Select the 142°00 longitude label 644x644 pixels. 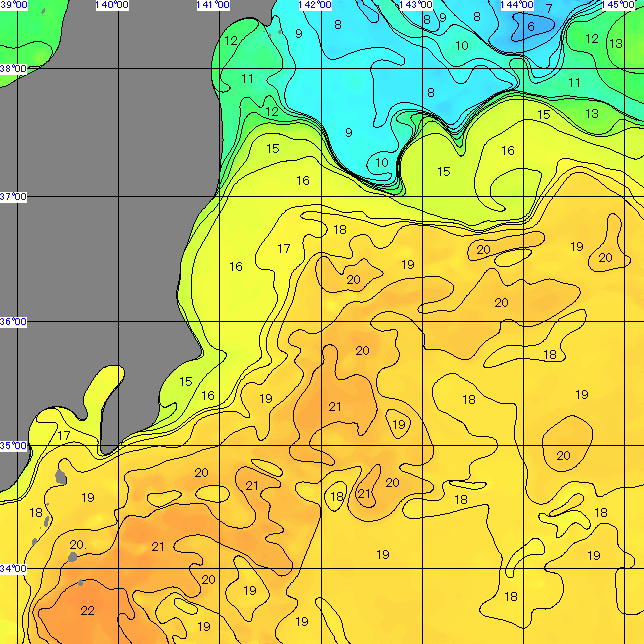coord(315,5)
